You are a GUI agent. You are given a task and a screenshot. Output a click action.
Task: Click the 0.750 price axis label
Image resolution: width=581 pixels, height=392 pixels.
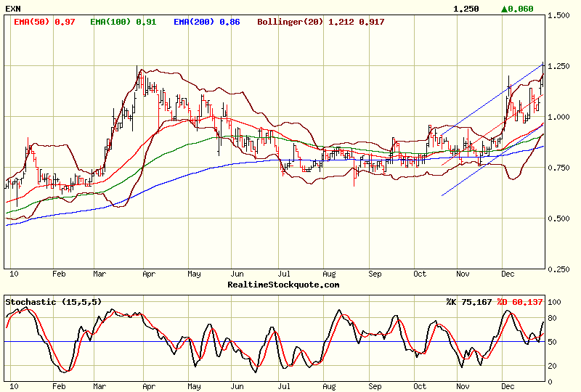(x=558, y=168)
